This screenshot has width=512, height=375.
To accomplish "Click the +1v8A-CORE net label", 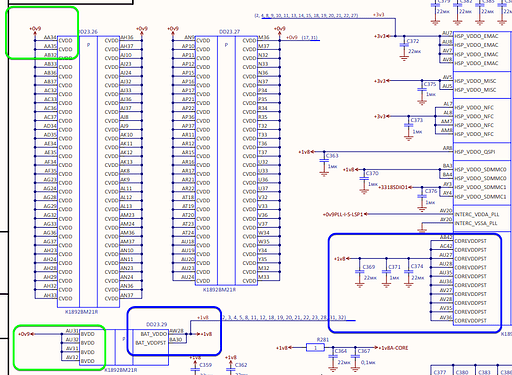I will click(394, 348).
